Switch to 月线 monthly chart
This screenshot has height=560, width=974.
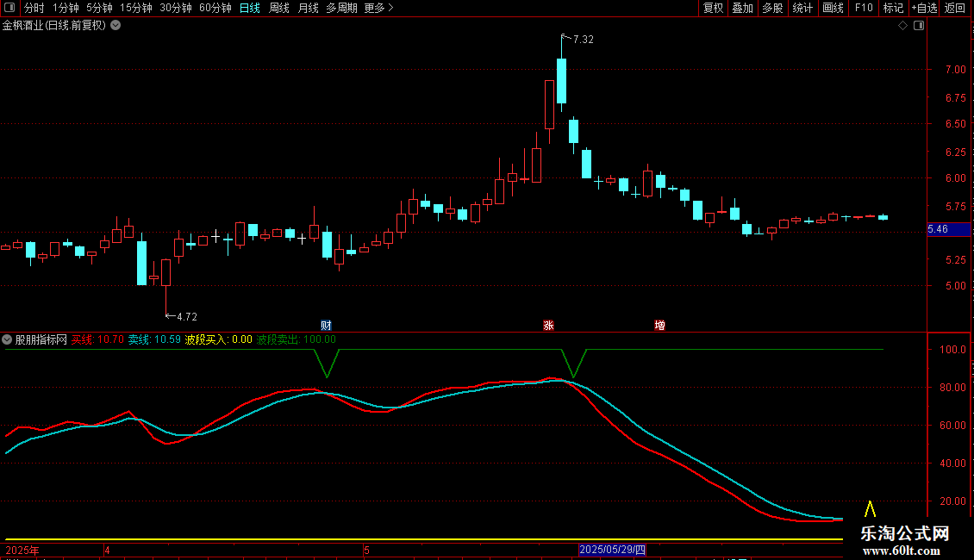(308, 8)
